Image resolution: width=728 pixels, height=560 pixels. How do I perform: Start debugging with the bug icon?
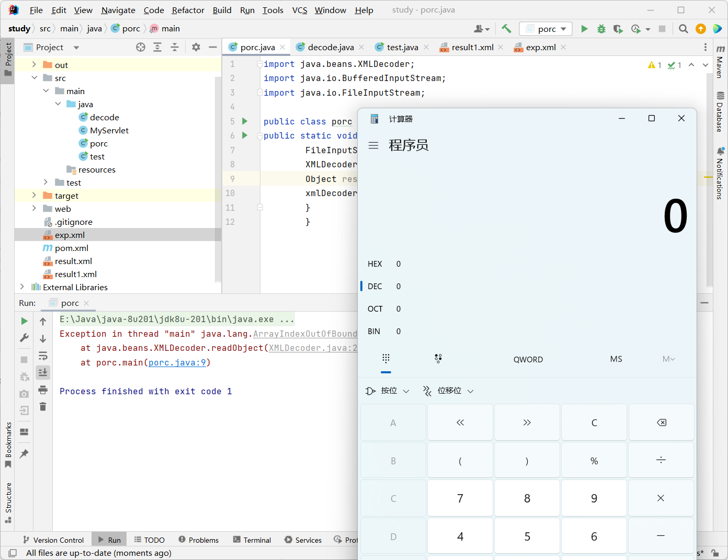click(601, 29)
